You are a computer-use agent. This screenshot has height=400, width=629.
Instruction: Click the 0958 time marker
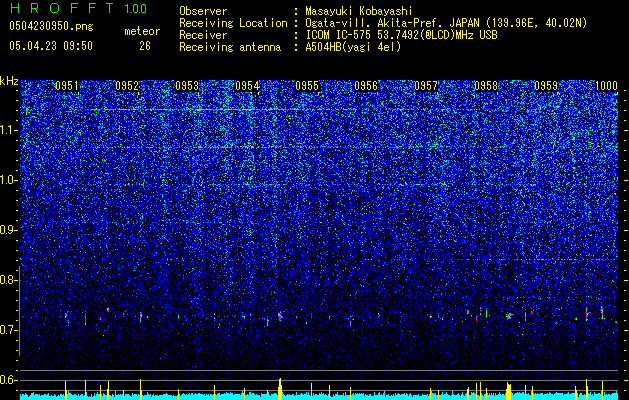coord(486,86)
